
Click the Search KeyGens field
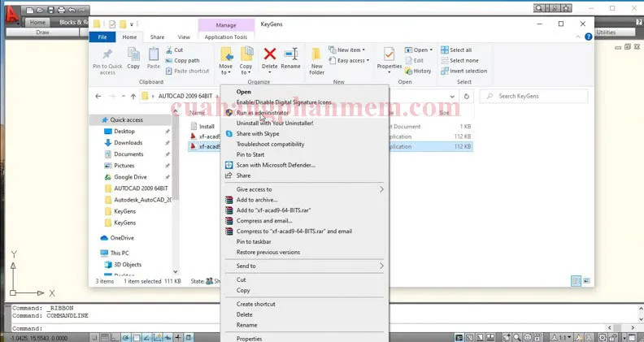(x=533, y=96)
